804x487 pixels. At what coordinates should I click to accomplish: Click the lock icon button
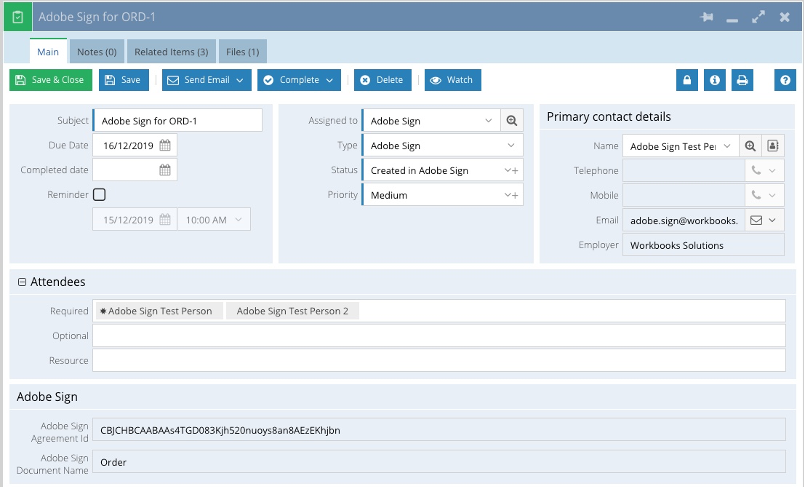(x=687, y=80)
